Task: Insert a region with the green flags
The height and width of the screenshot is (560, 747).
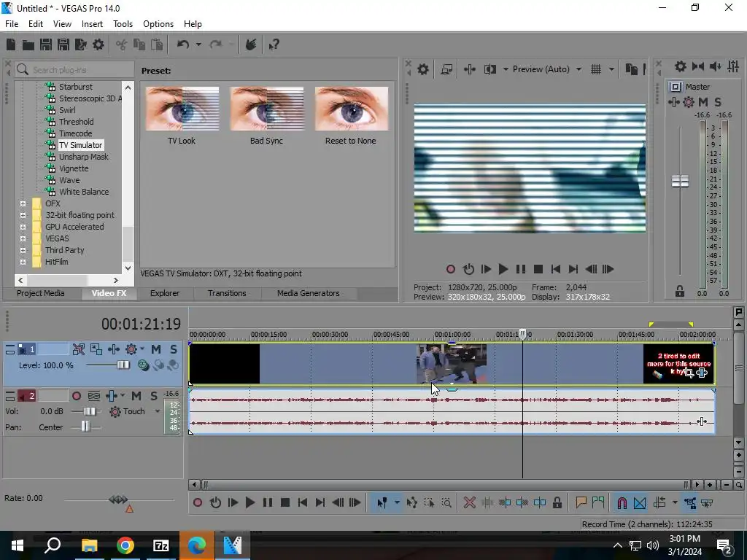Action: [x=598, y=502]
